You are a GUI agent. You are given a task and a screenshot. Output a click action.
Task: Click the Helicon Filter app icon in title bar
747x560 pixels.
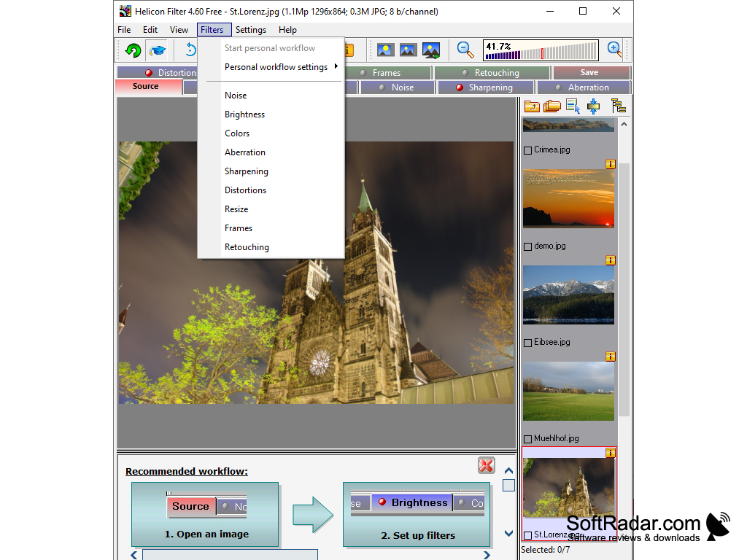click(x=125, y=11)
